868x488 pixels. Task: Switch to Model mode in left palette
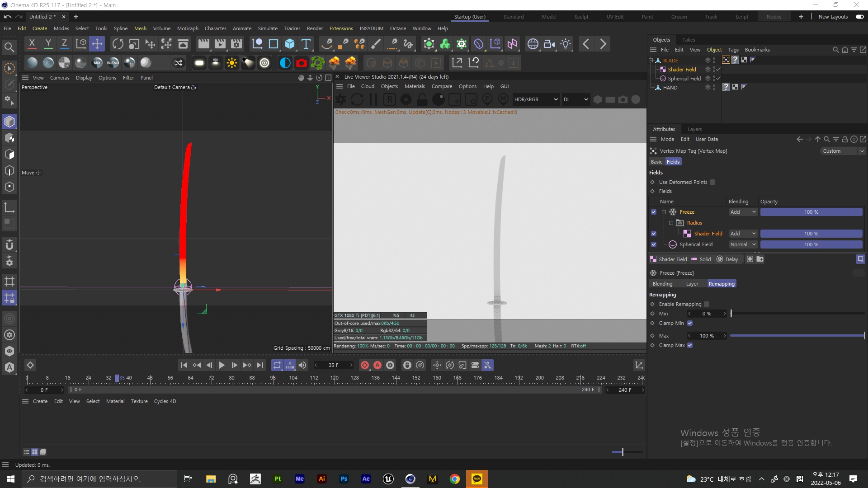[x=9, y=122]
